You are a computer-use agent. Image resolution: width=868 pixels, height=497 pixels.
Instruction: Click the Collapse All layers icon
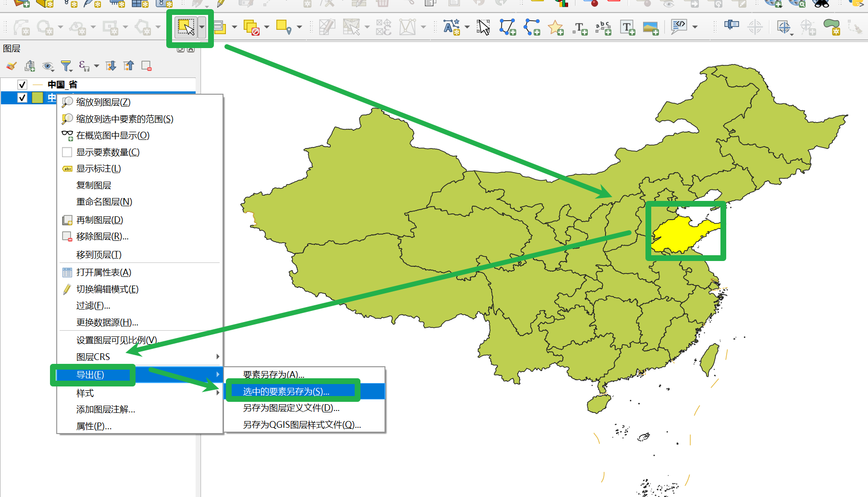point(129,66)
